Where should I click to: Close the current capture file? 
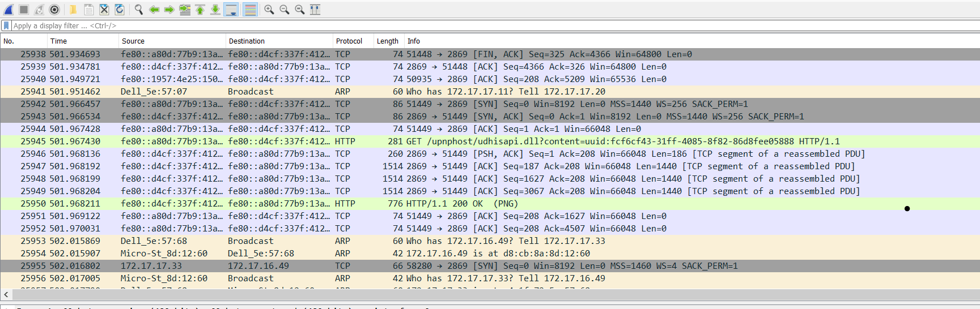click(104, 10)
